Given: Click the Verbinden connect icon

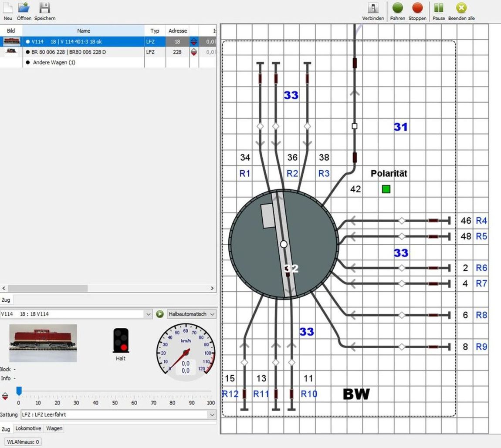Looking at the screenshot, I should coord(373,8).
